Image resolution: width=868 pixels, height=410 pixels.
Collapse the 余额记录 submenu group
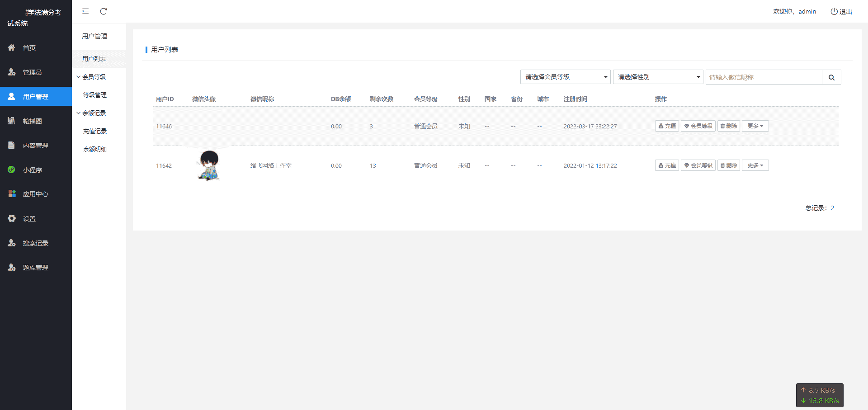tap(79, 113)
